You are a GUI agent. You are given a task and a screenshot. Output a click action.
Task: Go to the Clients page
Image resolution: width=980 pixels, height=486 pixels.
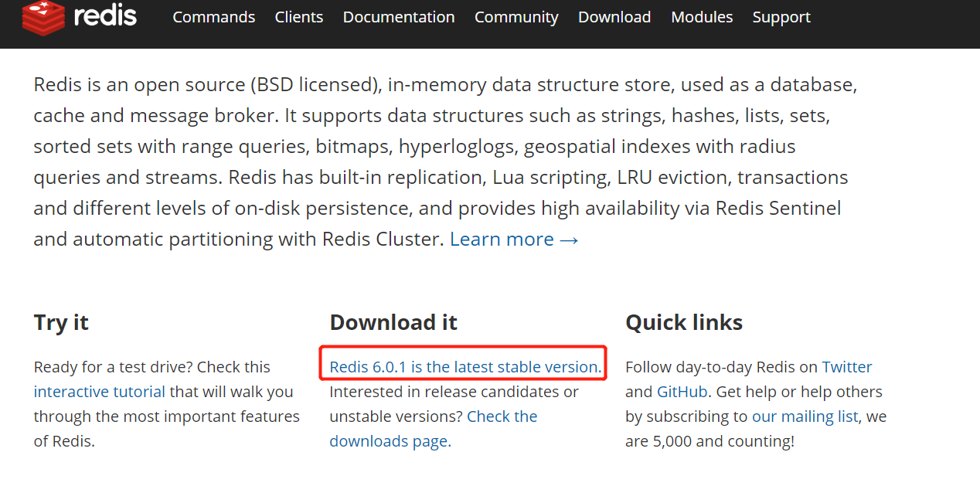(x=299, y=17)
